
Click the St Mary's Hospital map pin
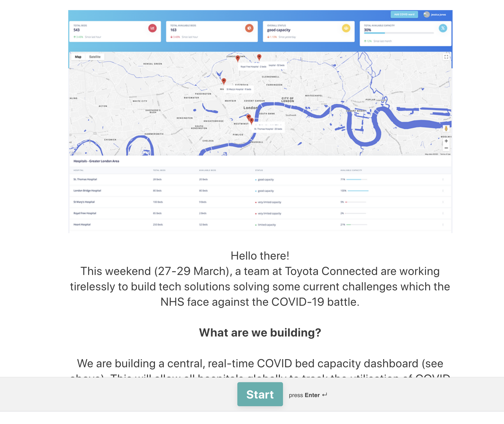pyautogui.click(x=224, y=81)
